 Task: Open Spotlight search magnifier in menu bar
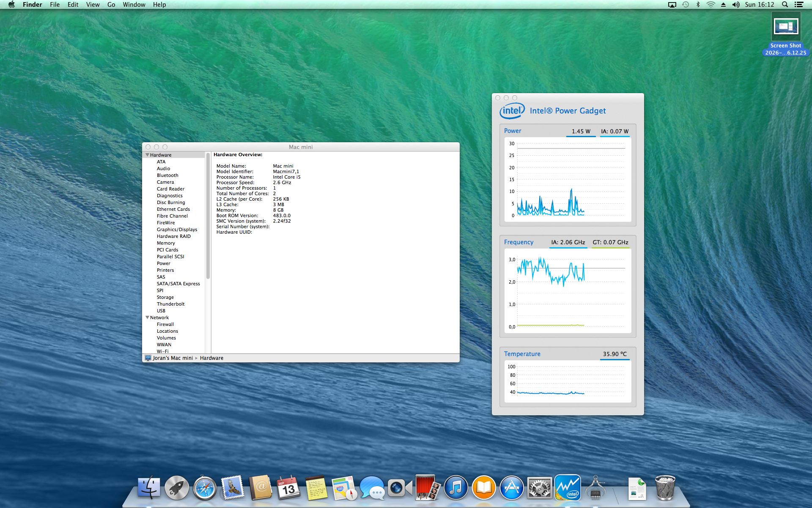point(785,5)
